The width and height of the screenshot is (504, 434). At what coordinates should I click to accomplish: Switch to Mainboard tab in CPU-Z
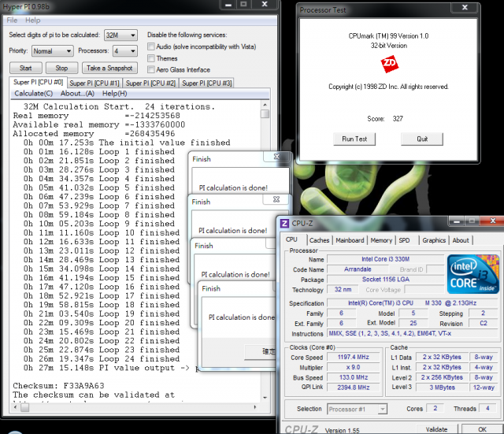pyautogui.click(x=350, y=240)
